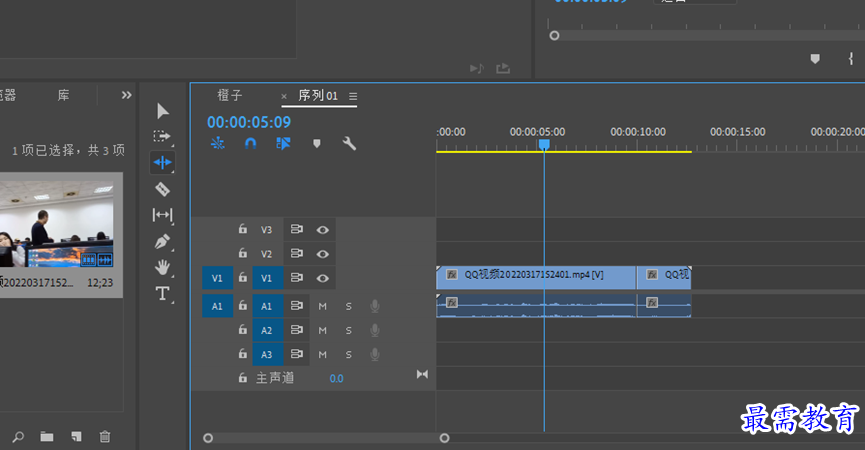This screenshot has height=450, width=865.
Task: Open the 库 panel tab
Action: pyautogui.click(x=63, y=95)
